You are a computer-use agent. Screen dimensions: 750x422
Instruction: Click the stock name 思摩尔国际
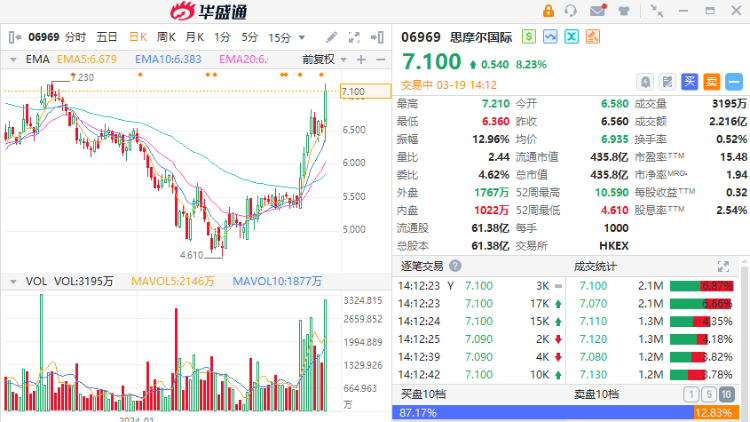click(x=481, y=37)
